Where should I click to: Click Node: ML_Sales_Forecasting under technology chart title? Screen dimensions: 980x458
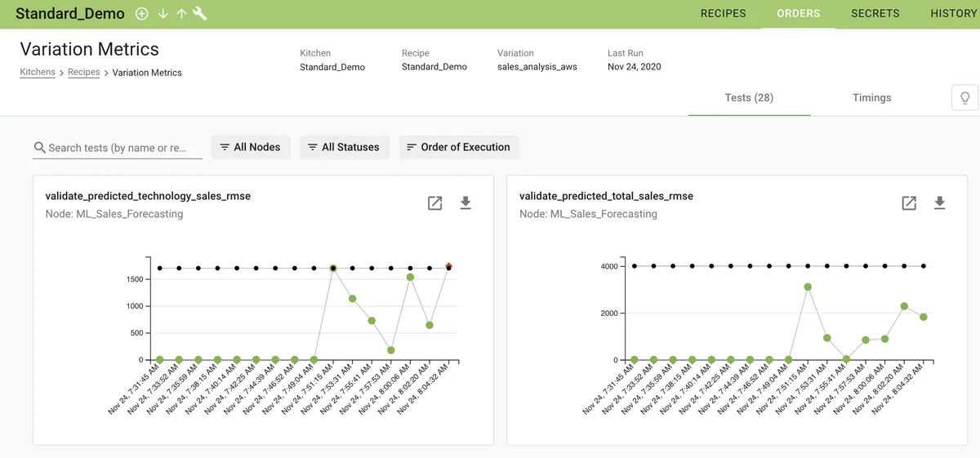coord(114,214)
